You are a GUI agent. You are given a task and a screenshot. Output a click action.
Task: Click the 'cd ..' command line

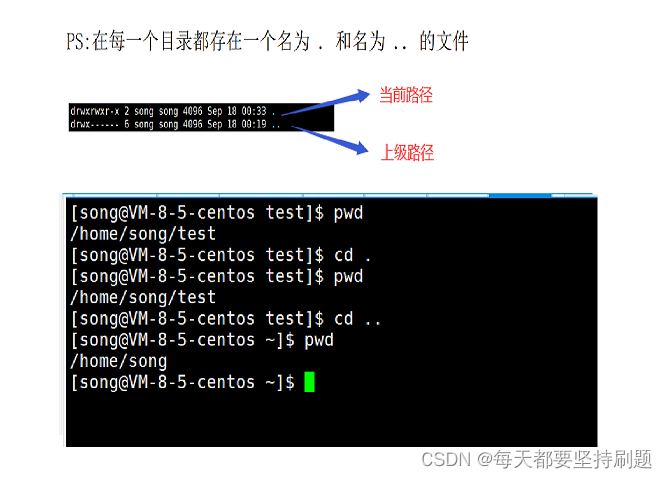click(225, 319)
